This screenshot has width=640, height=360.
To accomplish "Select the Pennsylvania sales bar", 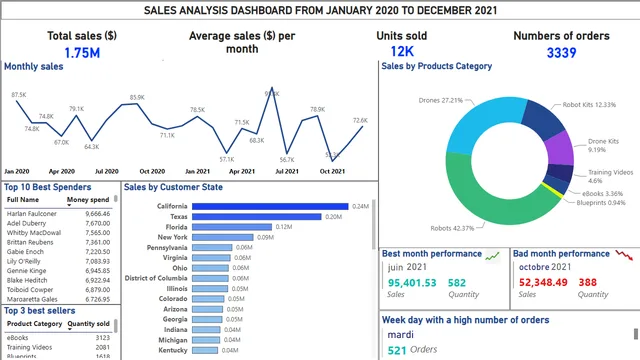I will pos(212,247).
